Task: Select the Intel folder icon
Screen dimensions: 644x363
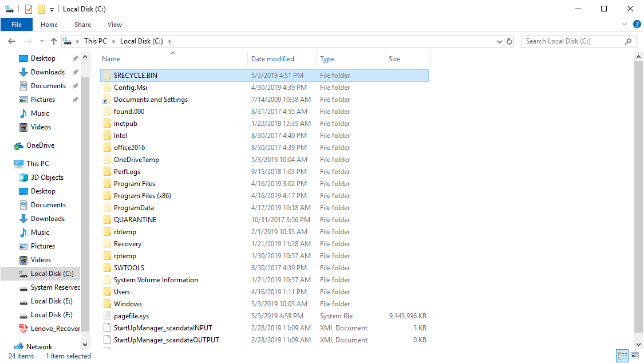Action: [107, 135]
